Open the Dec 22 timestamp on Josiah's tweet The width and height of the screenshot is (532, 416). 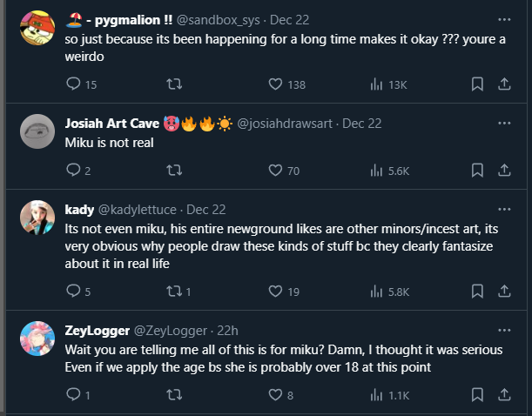coord(364,124)
